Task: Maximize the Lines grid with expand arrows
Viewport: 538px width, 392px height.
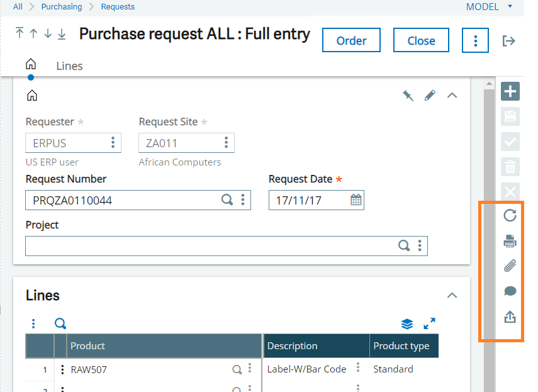Action: (x=429, y=323)
